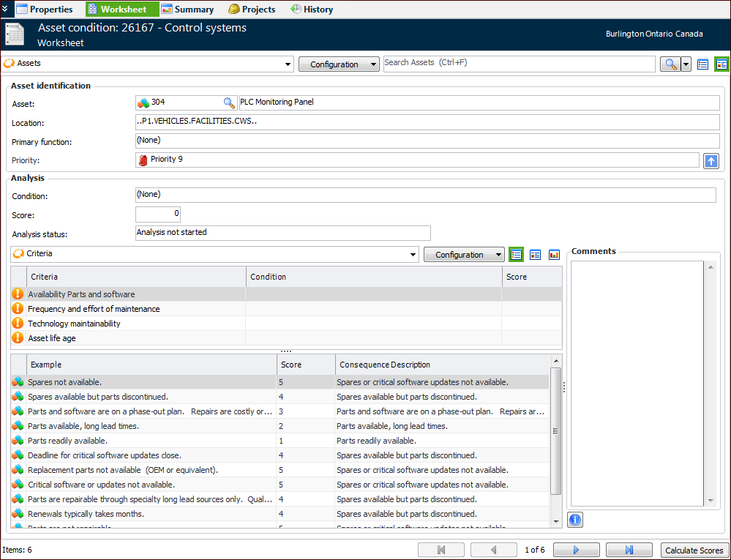
Task: Open the History tab
Action: click(311, 10)
